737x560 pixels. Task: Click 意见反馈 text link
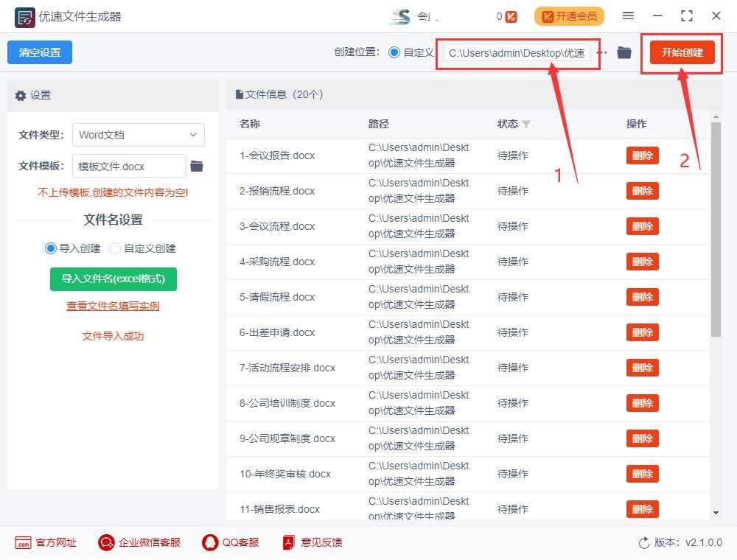coord(321,542)
